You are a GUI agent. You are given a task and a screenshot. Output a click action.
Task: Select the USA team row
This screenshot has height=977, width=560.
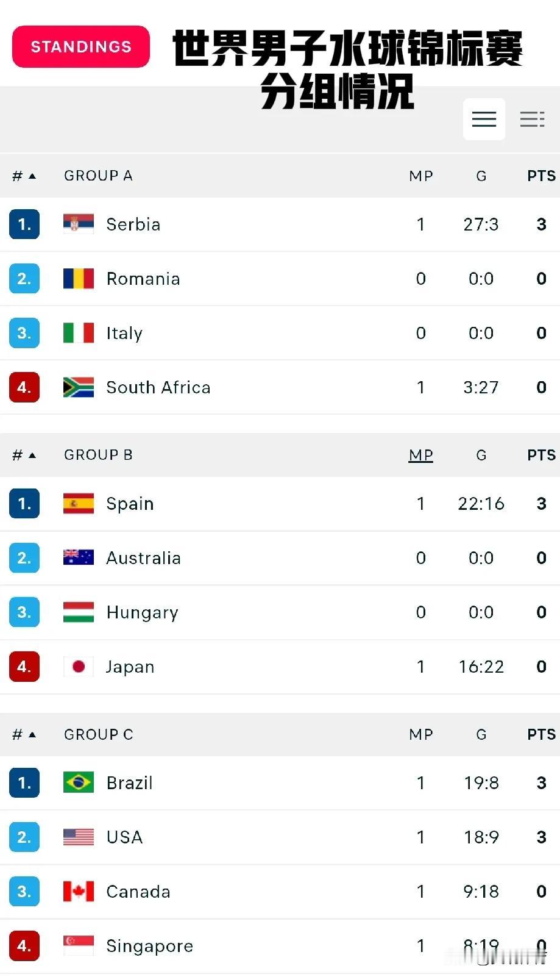[280, 837]
